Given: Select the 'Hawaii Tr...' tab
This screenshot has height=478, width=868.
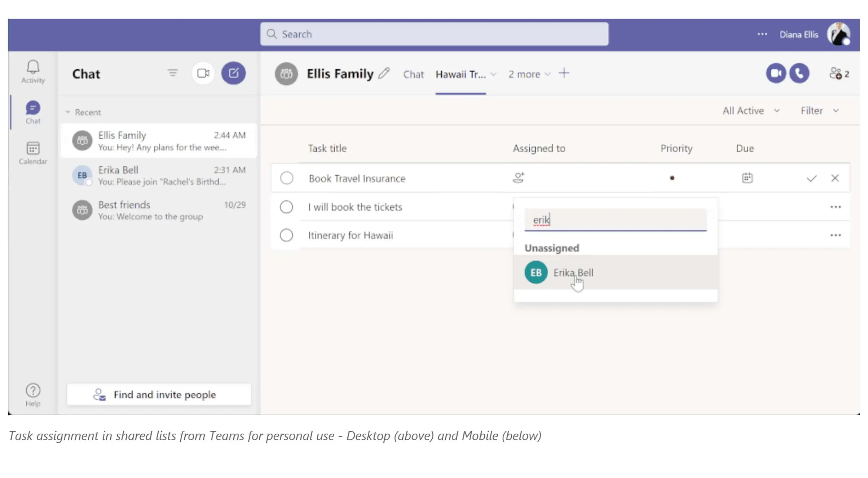Looking at the screenshot, I should [461, 74].
